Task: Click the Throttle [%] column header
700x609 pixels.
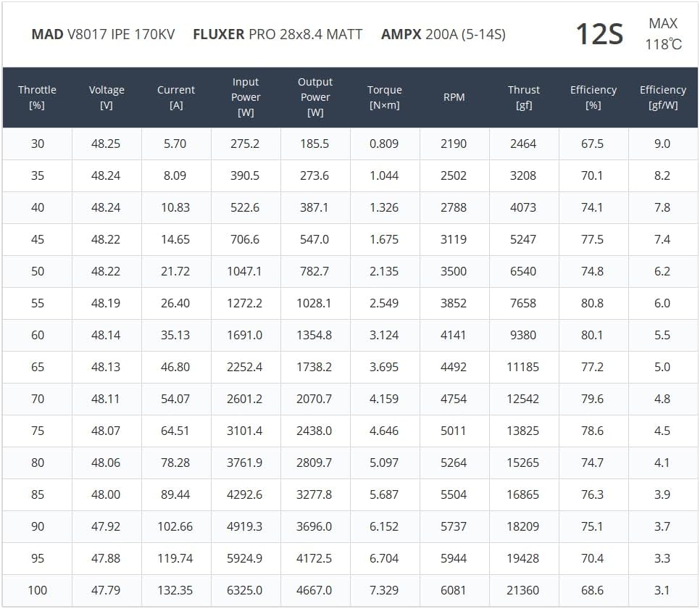Action: click(x=37, y=97)
